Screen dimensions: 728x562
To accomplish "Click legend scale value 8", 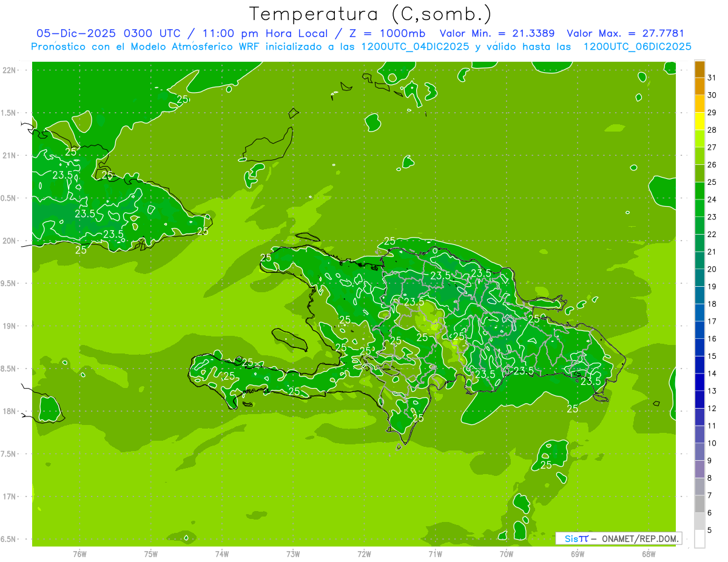I will (709, 478).
